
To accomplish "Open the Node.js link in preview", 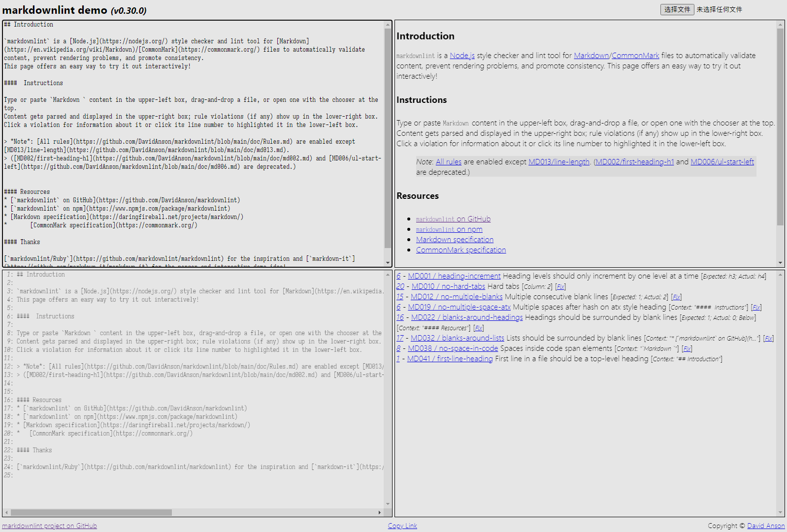I will coord(462,56).
